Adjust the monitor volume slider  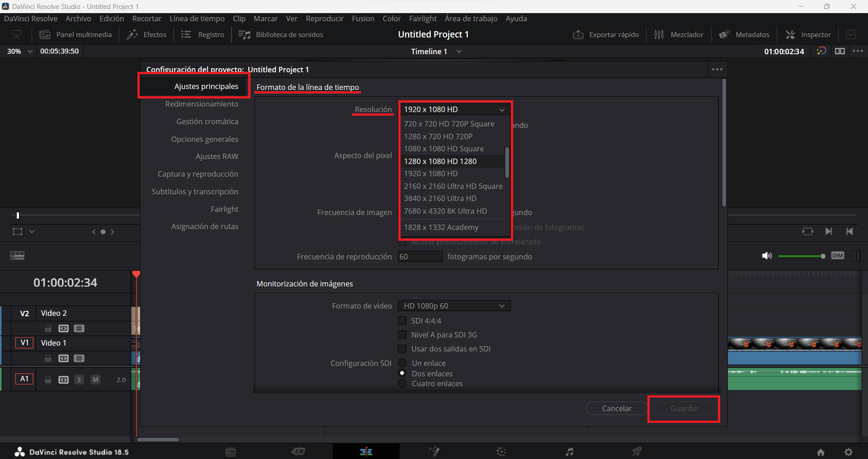tap(801, 256)
